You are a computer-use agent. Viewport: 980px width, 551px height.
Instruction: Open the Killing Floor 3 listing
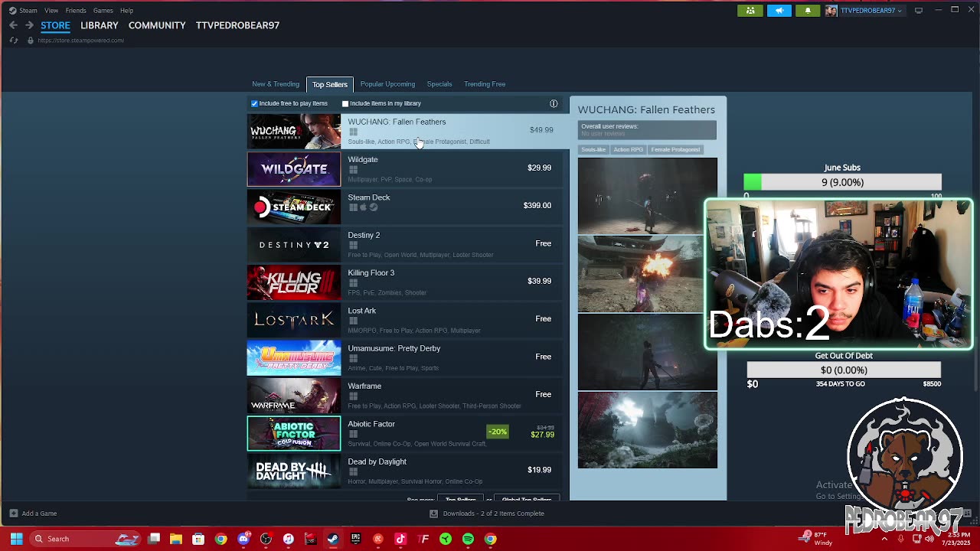point(405,282)
